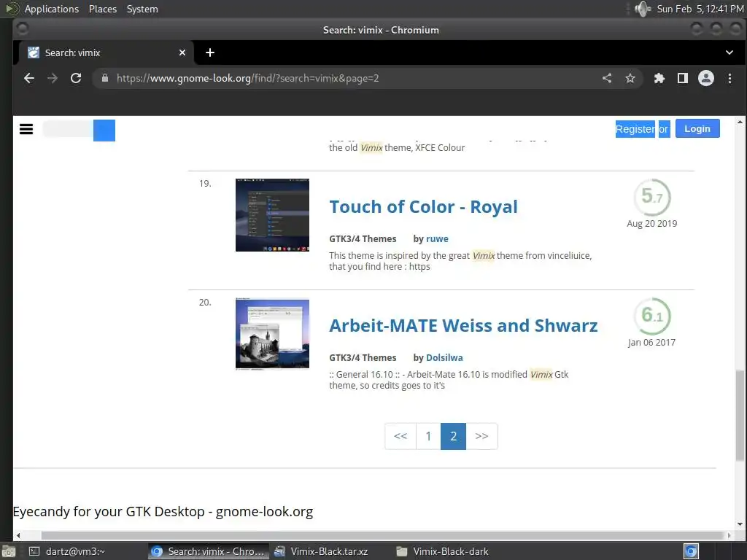Open the Applications menu
Image resolution: width=747 pixels, height=560 pixels.
(52, 9)
